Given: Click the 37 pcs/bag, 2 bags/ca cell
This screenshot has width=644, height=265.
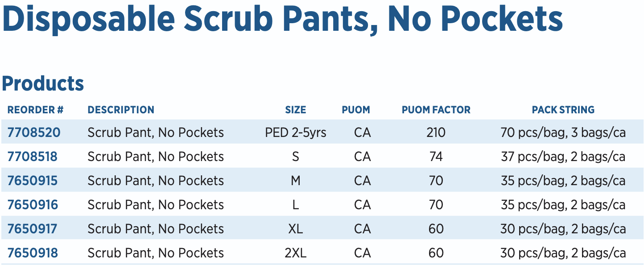Looking at the screenshot, I should click(x=563, y=157).
